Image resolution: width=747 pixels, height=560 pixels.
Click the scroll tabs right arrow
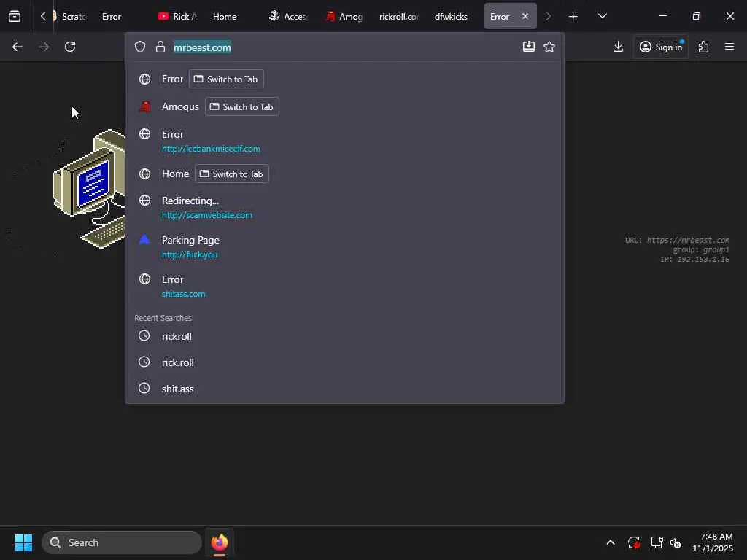548,16
